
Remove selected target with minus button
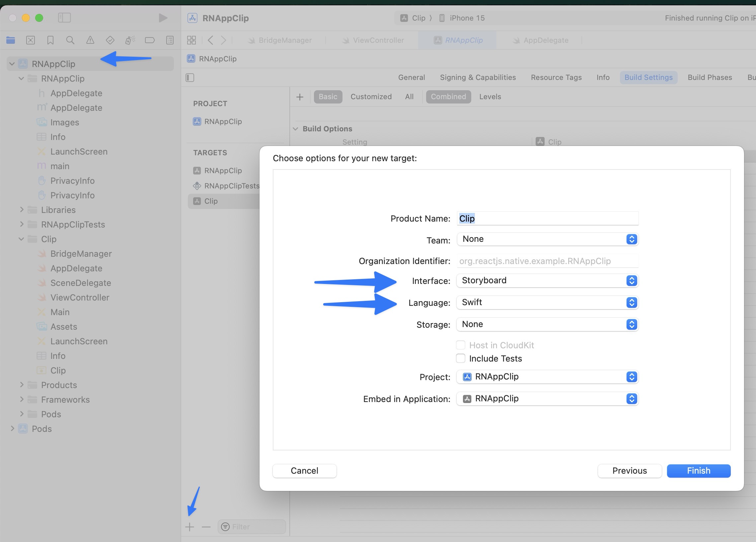click(206, 527)
